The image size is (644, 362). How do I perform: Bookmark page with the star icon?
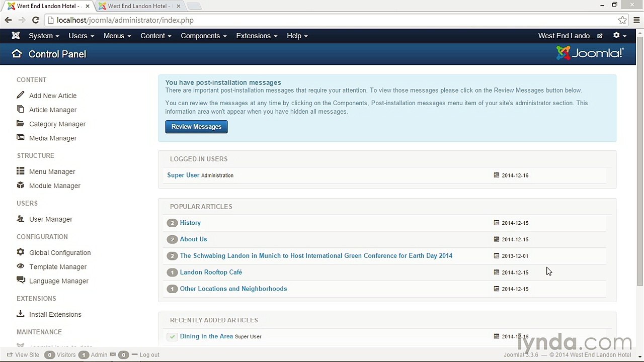[x=622, y=20]
